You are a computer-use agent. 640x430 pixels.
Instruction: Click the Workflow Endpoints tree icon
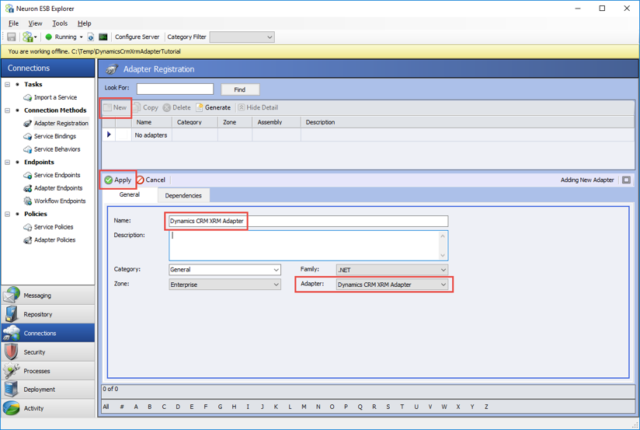pyautogui.click(x=28, y=201)
